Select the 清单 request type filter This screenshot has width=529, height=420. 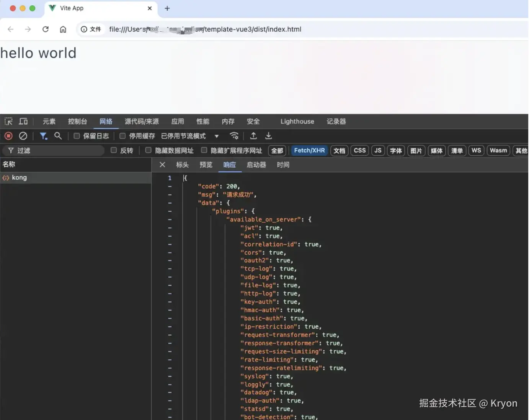point(457,150)
